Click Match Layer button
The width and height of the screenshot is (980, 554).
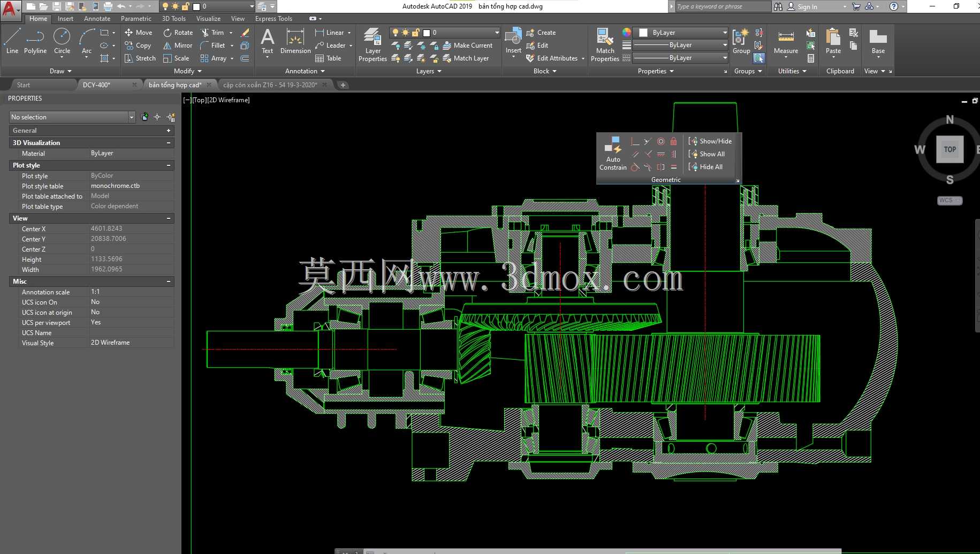tap(466, 58)
